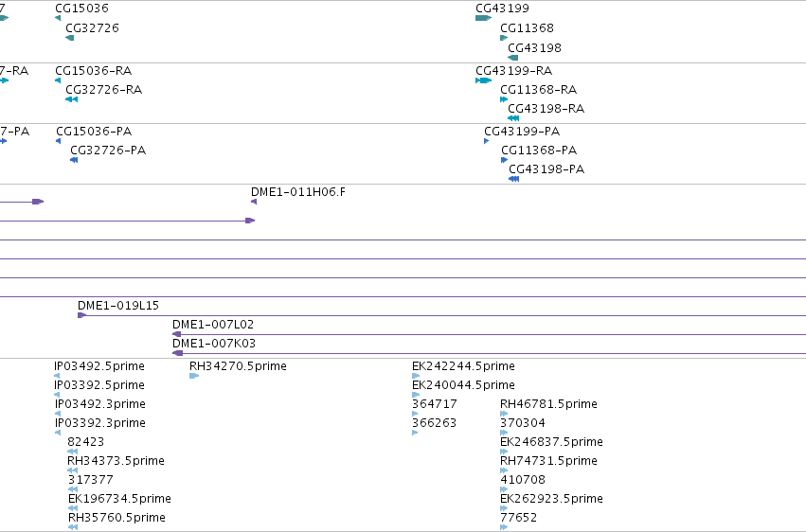Select the DME1-019L15 start arrow
The height and width of the screenshot is (532, 806).
coord(81,315)
